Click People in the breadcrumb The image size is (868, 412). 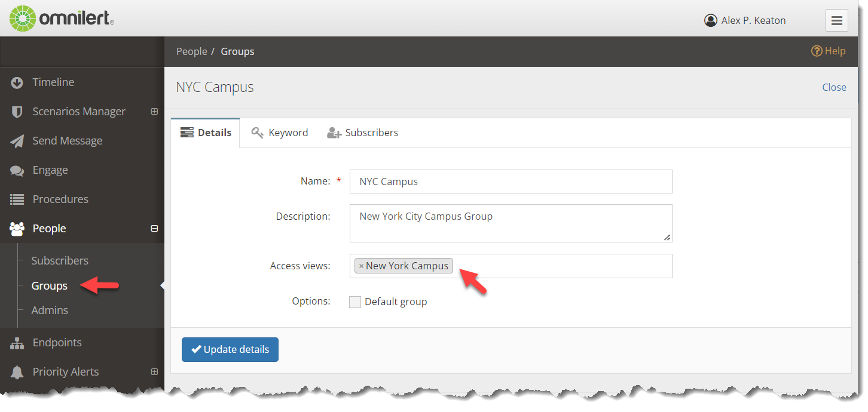click(191, 51)
